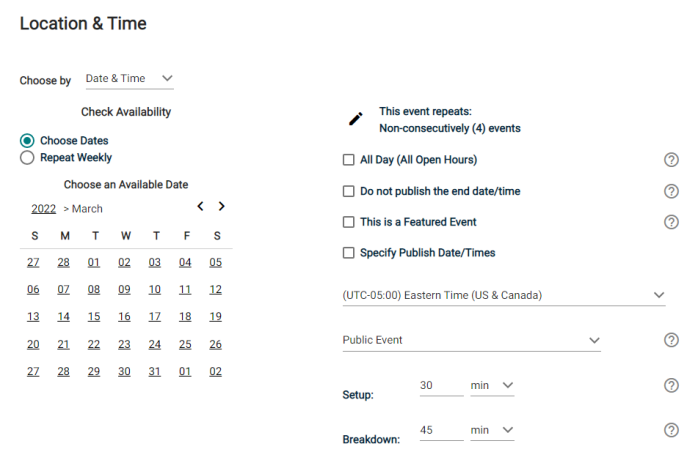Click the 2022 year link
This screenshot has width=698, height=452.
pyautogui.click(x=44, y=209)
